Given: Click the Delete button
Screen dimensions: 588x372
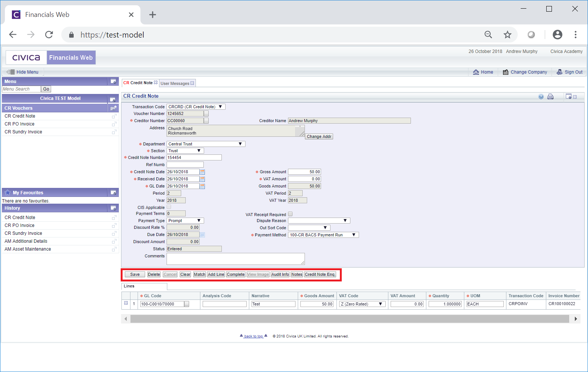Looking at the screenshot, I should 154,274.
